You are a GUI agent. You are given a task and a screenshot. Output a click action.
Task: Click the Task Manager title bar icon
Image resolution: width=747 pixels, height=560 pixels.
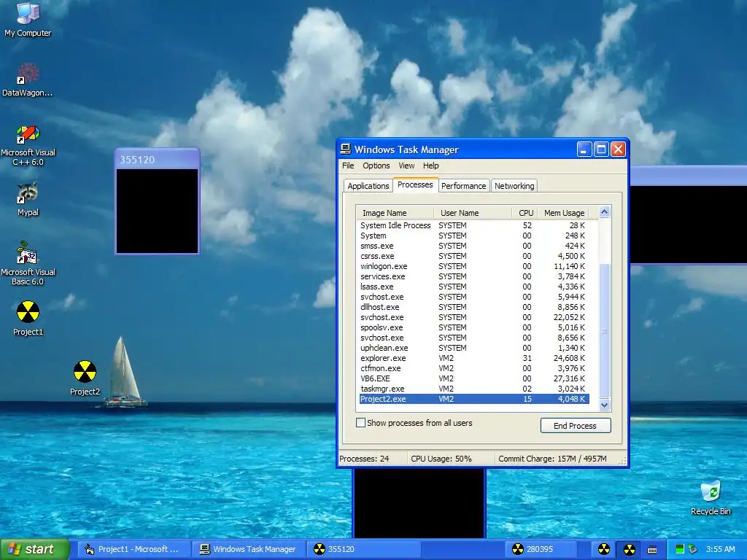345,149
